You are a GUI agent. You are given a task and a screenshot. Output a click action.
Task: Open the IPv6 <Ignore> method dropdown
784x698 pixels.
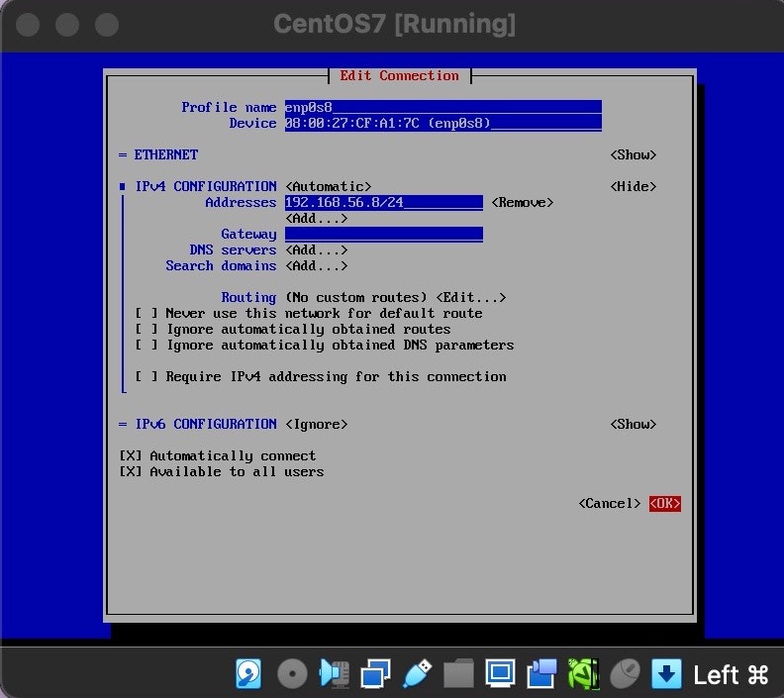click(316, 425)
